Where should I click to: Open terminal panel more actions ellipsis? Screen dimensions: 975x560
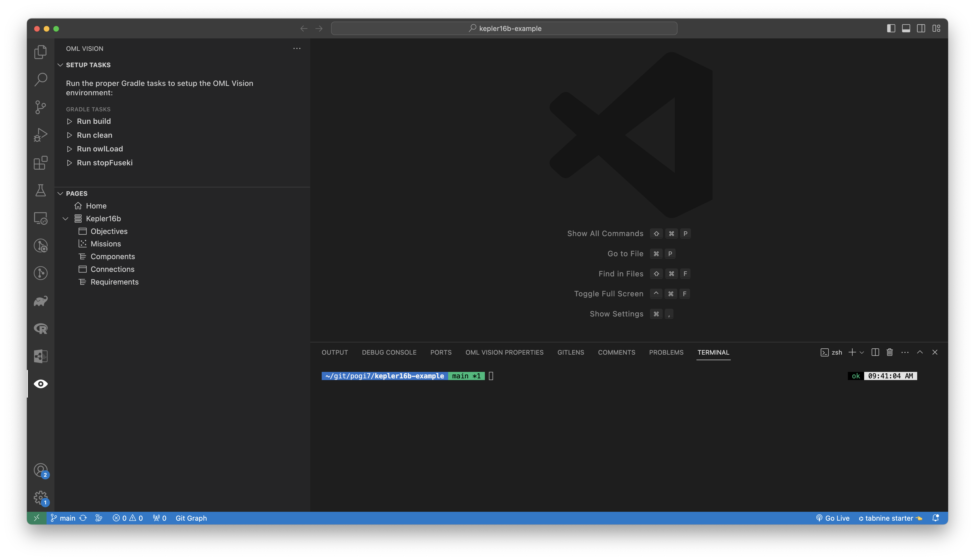tap(905, 352)
